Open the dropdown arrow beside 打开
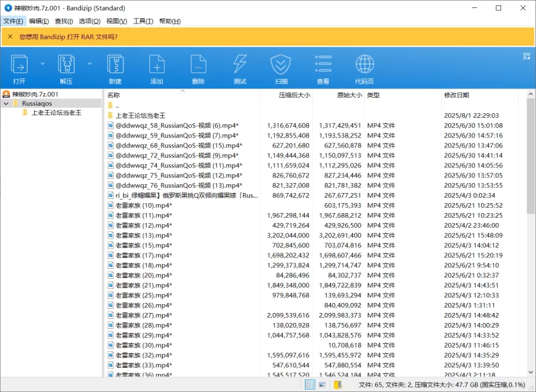Image resolution: width=536 pixels, height=392 pixels. pos(43,64)
